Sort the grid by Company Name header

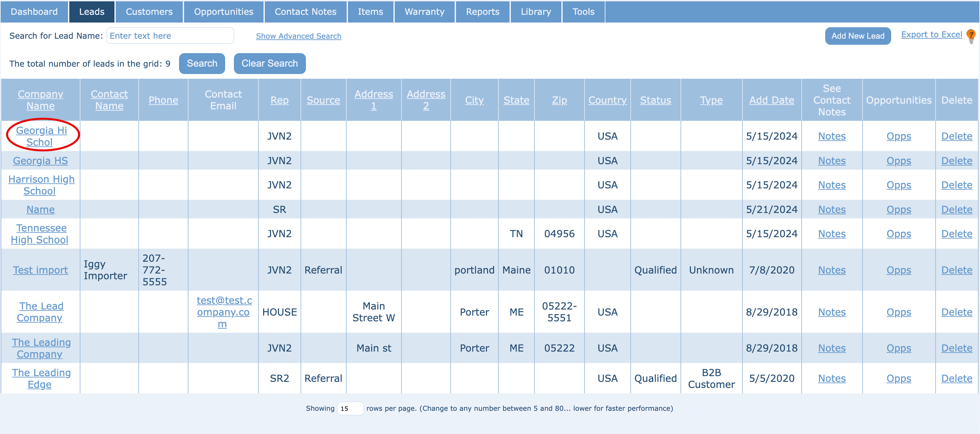pyautogui.click(x=40, y=100)
